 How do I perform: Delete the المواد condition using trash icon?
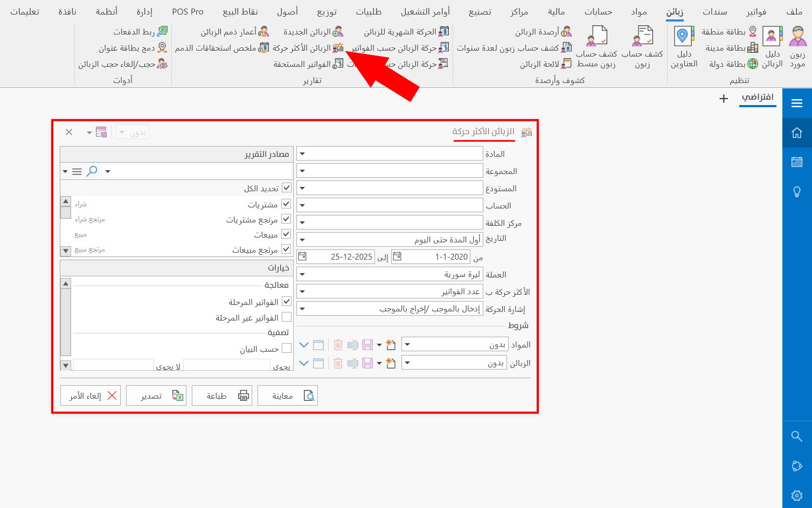[x=338, y=344]
